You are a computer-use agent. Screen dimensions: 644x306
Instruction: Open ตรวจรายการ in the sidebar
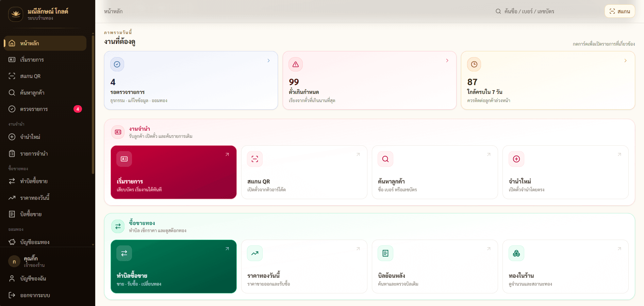pos(45,109)
